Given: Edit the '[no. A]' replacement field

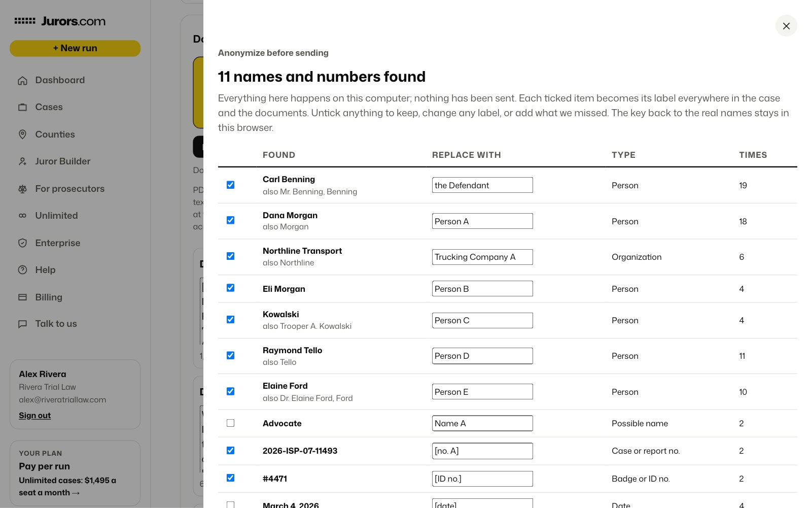Looking at the screenshot, I should pyautogui.click(x=482, y=451).
